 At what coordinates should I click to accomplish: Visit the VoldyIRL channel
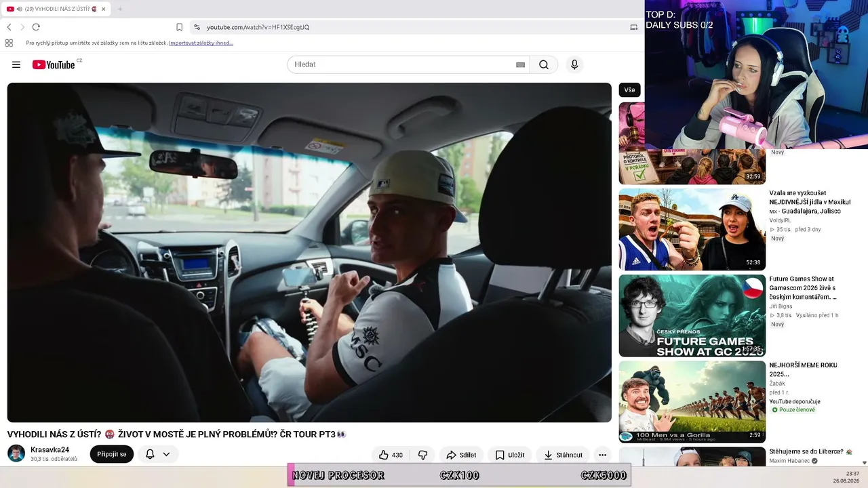point(780,220)
